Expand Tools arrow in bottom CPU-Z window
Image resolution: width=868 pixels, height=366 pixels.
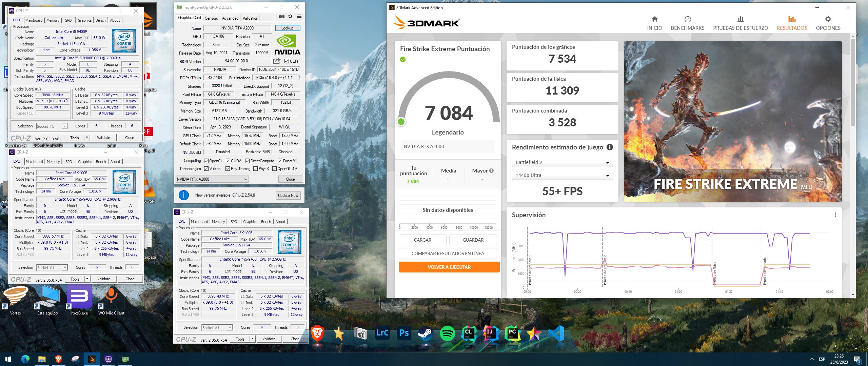pos(253,339)
